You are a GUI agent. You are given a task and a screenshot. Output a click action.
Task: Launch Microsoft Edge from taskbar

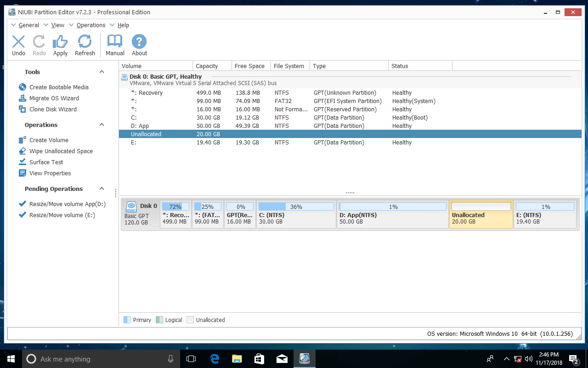click(214, 359)
